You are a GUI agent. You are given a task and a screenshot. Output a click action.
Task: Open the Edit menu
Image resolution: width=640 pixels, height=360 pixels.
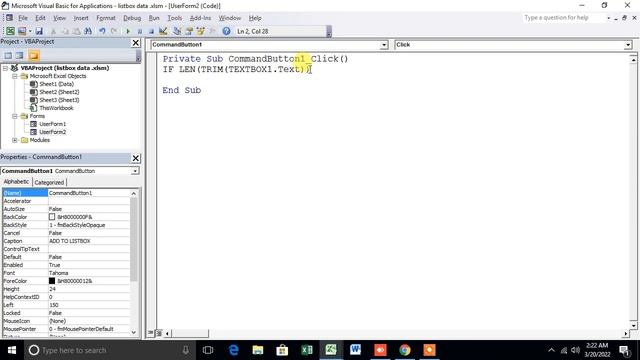40,18
